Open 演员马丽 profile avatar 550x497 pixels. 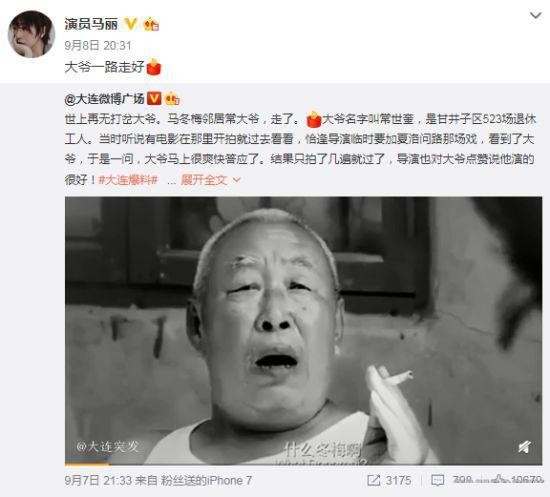32,34
